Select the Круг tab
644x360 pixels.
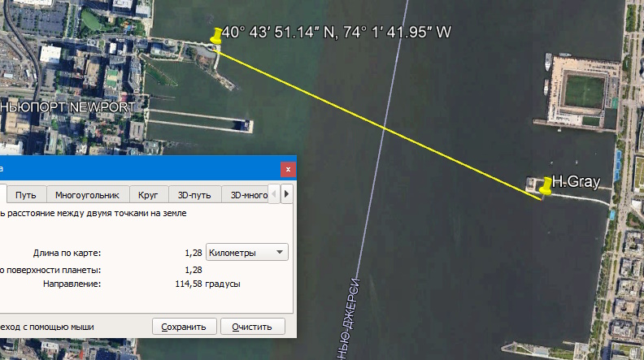148,194
